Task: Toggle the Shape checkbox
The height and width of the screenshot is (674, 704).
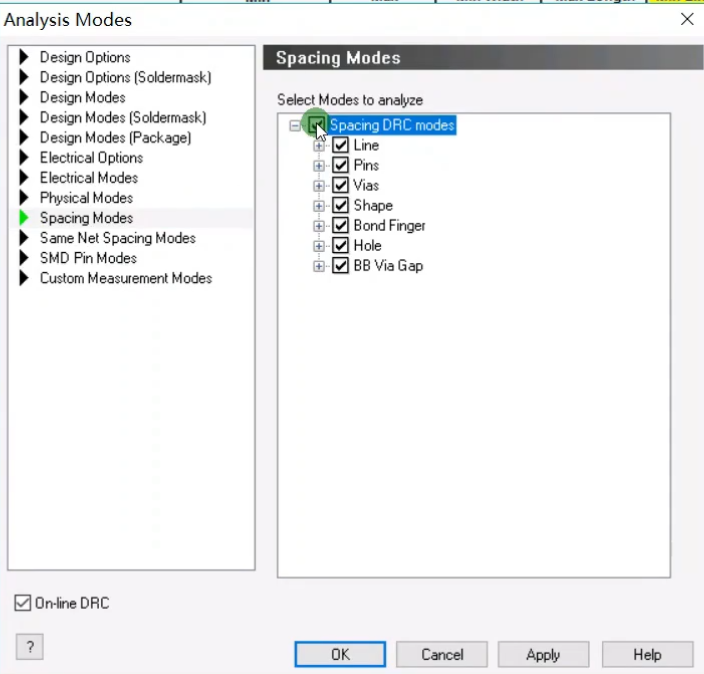Action: (x=340, y=205)
